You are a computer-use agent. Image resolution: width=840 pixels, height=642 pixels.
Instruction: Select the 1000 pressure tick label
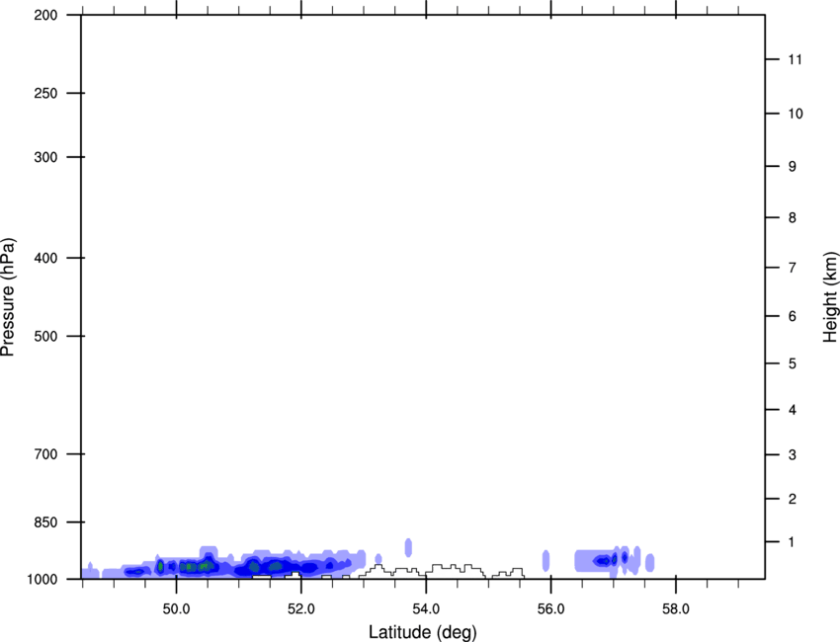pyautogui.click(x=42, y=579)
